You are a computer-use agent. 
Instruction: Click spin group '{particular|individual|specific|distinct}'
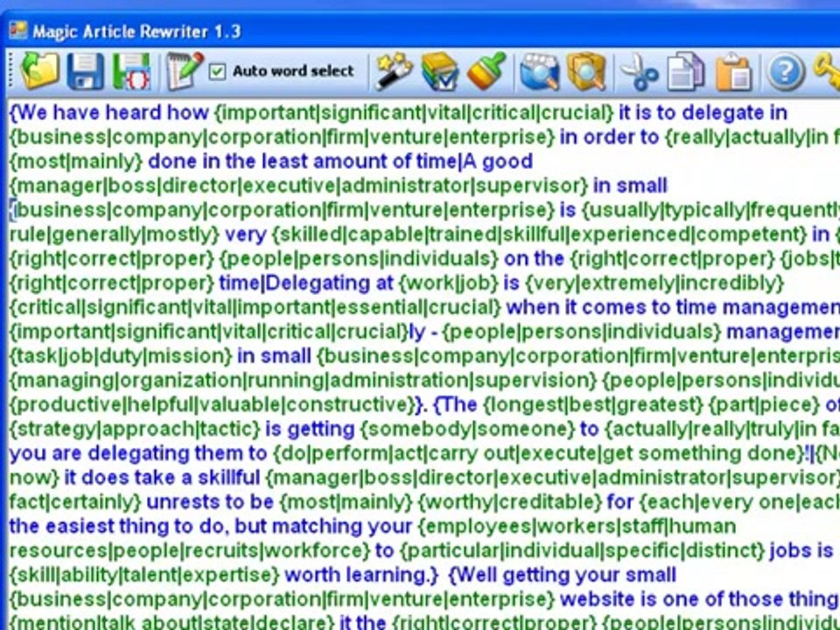point(583,550)
